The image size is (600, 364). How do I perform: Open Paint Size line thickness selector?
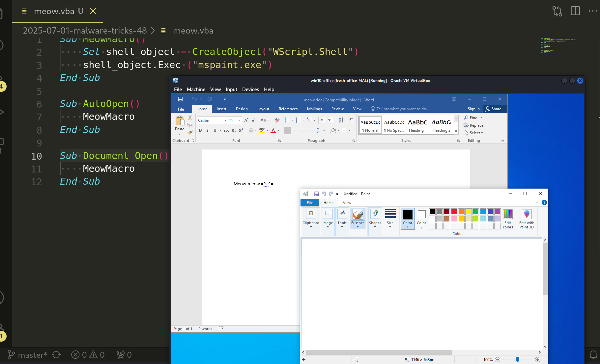click(x=390, y=218)
